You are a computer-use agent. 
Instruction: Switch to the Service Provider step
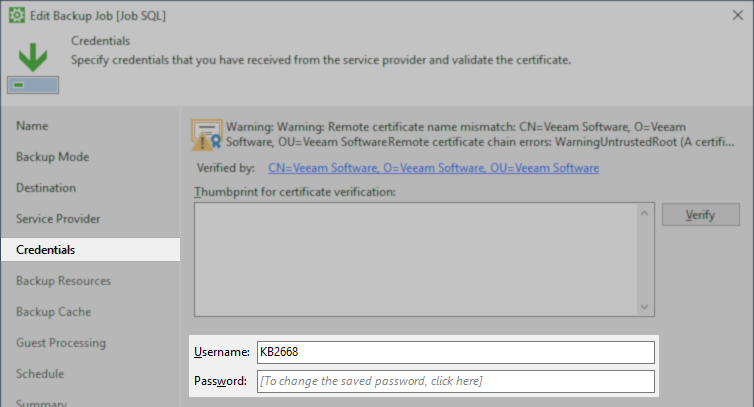[58, 219]
